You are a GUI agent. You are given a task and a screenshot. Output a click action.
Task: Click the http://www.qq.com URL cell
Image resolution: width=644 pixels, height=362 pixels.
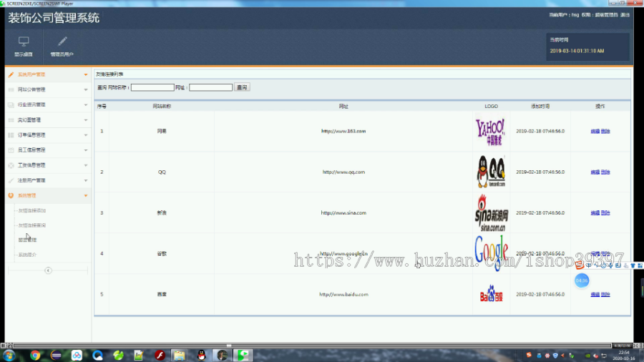coord(343,172)
